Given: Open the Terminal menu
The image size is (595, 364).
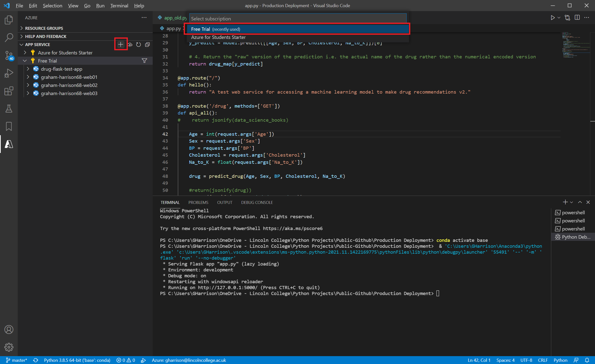Looking at the screenshot, I should 119,6.
